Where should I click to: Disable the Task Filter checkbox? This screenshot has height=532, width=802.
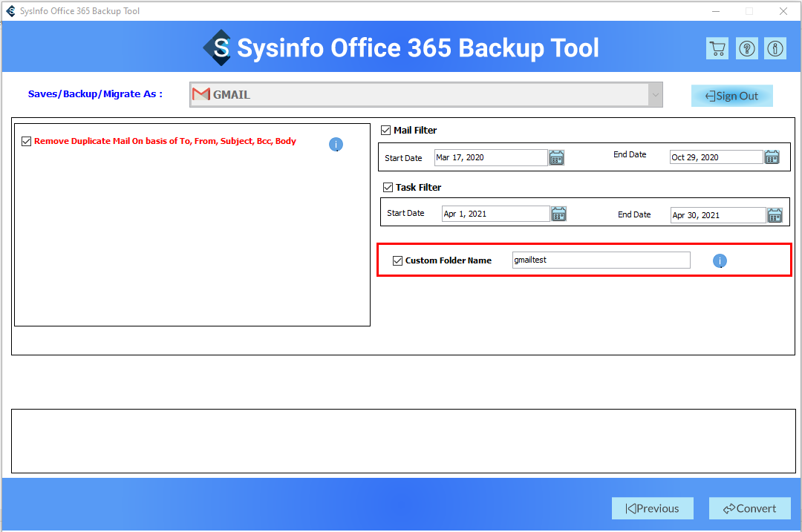(x=388, y=188)
